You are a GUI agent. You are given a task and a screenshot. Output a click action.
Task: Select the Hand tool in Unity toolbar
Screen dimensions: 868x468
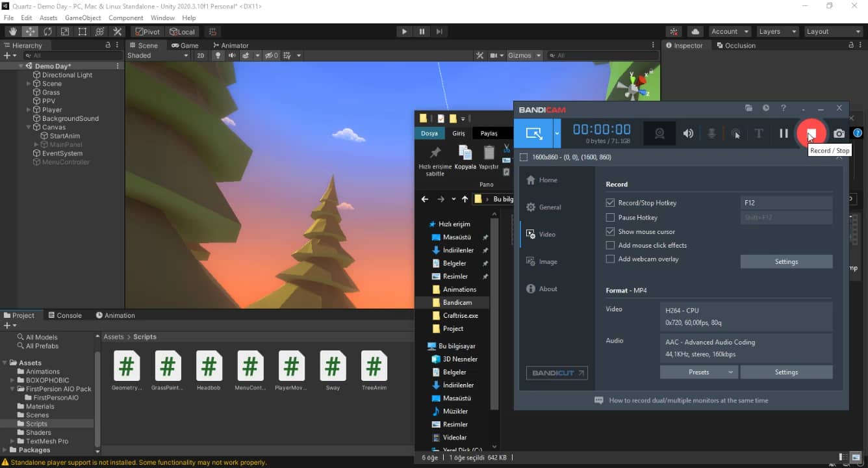point(13,31)
